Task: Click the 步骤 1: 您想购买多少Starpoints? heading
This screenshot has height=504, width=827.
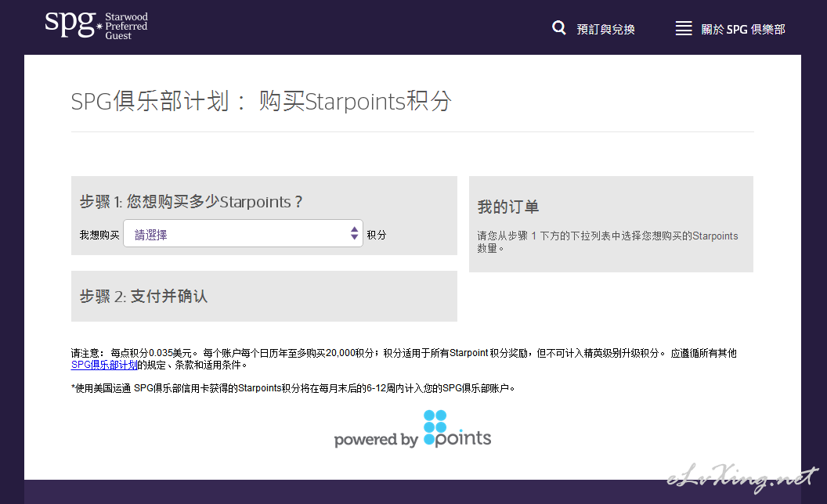Action: tap(191, 202)
